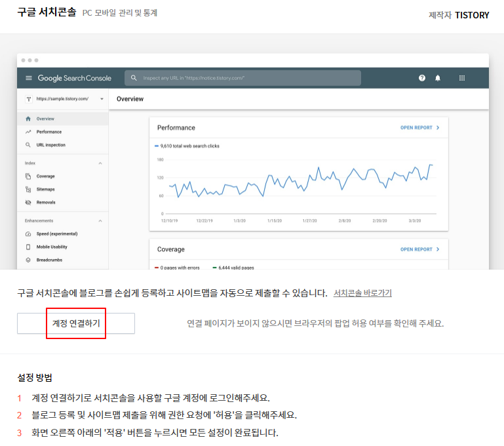Click the Index section label
This screenshot has width=504, height=446.
pyautogui.click(x=30, y=163)
